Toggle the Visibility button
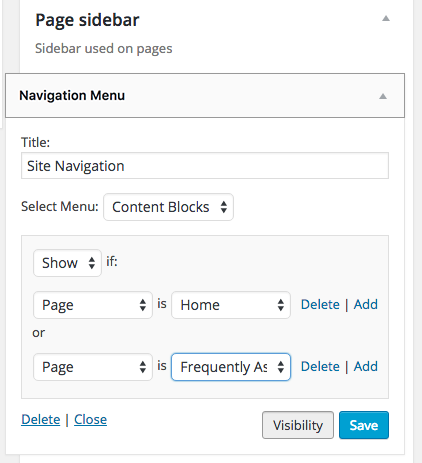422x463 pixels. (298, 425)
